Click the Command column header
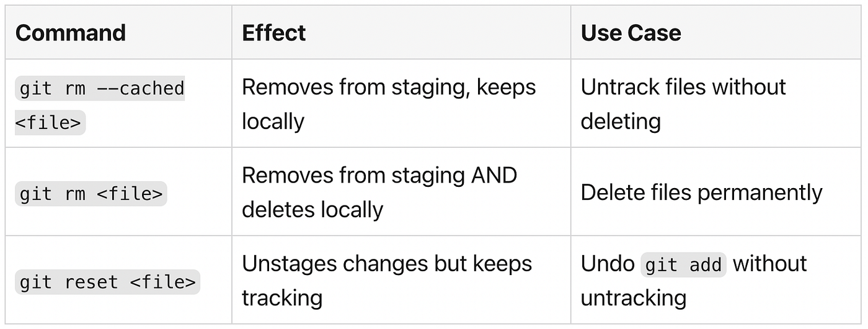 71,33
